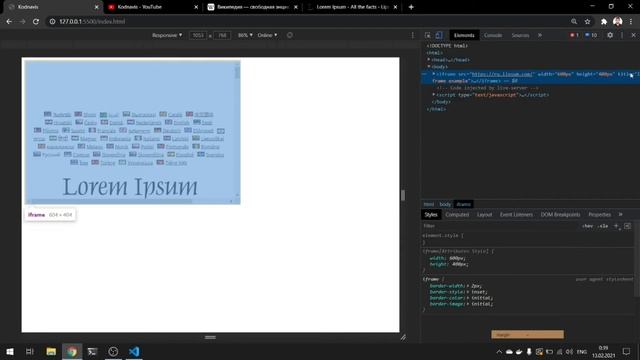Select iframe in the breadcrumb bar
The image size is (640, 360).
[464, 204]
